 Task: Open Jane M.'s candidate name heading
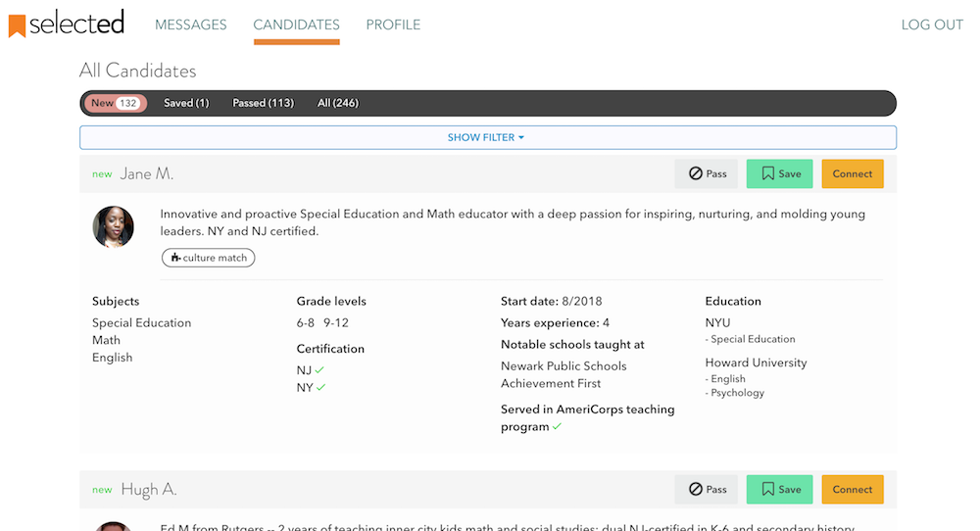(x=146, y=174)
